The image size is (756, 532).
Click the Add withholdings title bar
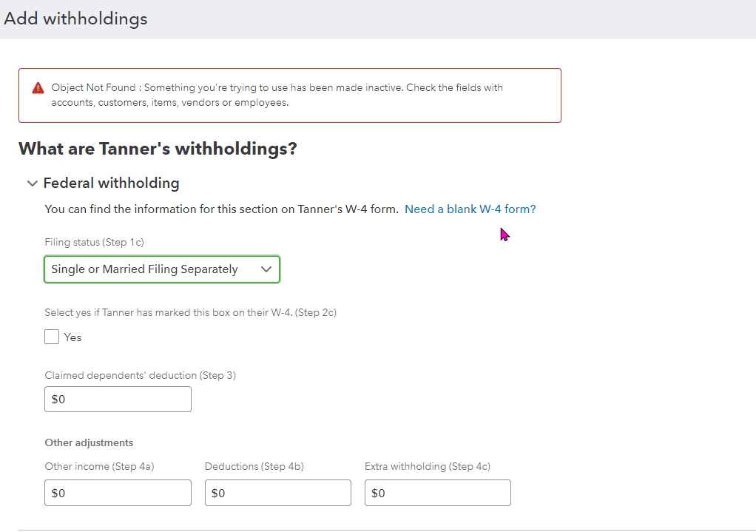pos(75,18)
